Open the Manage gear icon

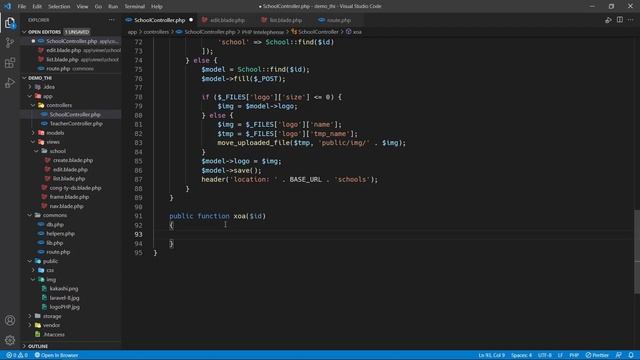tap(10, 340)
